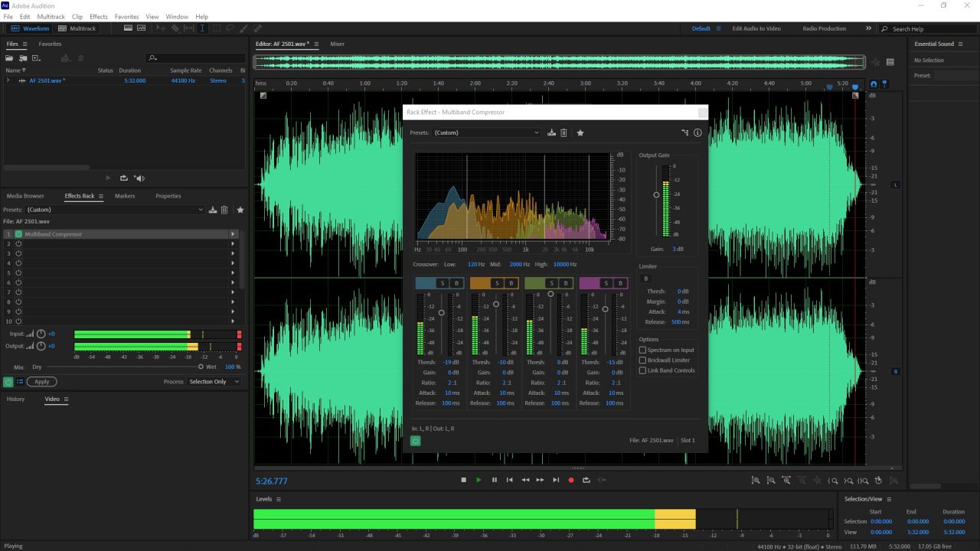Open the Effects menu
Screen dimensions: 980x551
(x=99, y=16)
